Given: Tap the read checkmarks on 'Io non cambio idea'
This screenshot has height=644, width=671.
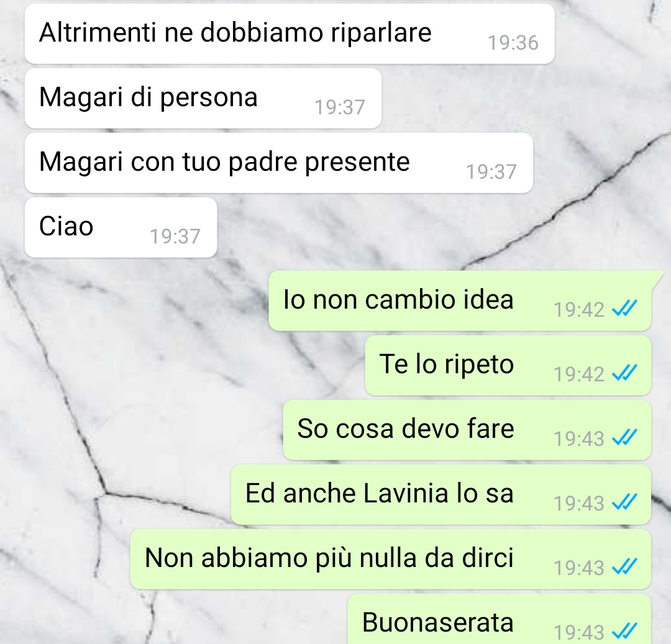Looking at the screenshot, I should (625, 308).
